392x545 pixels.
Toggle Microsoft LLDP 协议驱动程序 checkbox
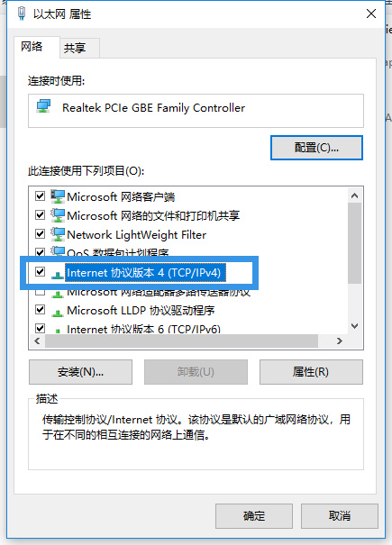click(x=41, y=309)
